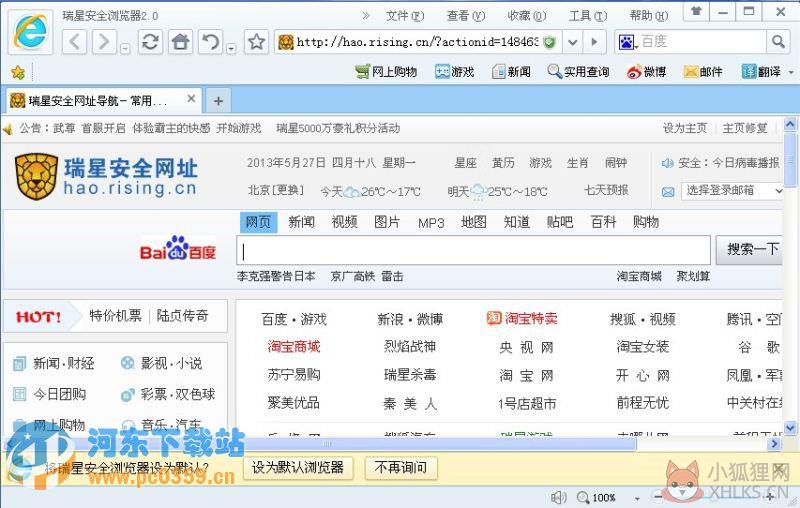This screenshot has width=800, height=508.
Task: Select the MP3 search category tab
Action: pyautogui.click(x=431, y=223)
